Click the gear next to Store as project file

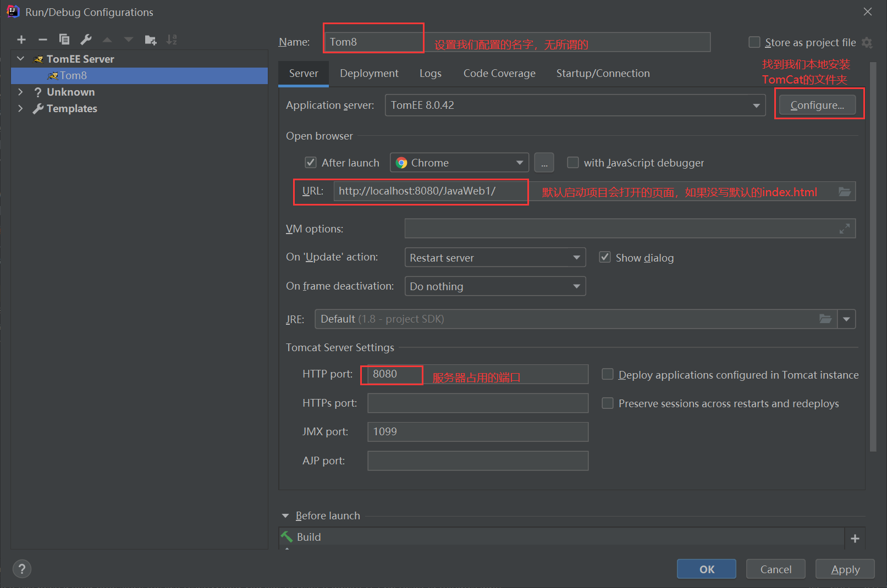coord(867,42)
